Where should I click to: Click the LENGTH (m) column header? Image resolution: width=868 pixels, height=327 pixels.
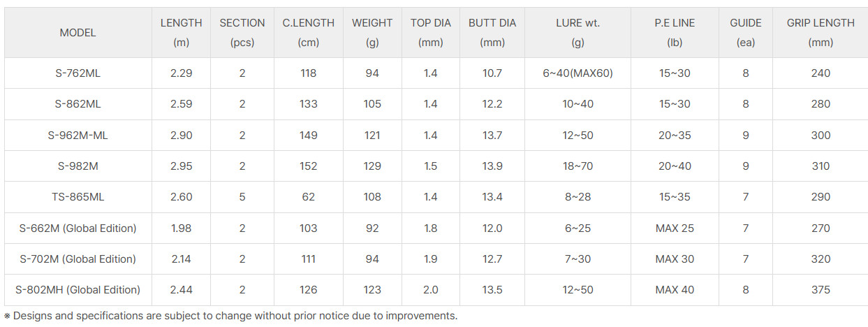[x=181, y=32]
